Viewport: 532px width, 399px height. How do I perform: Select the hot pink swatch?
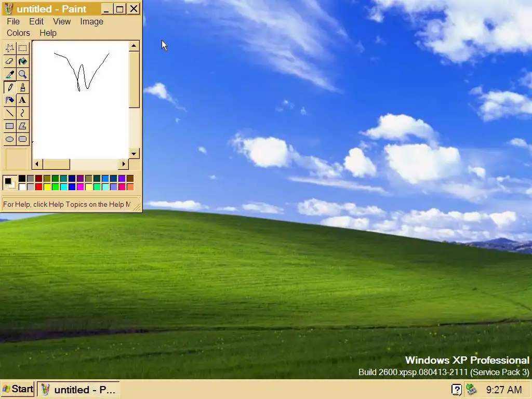click(x=122, y=187)
